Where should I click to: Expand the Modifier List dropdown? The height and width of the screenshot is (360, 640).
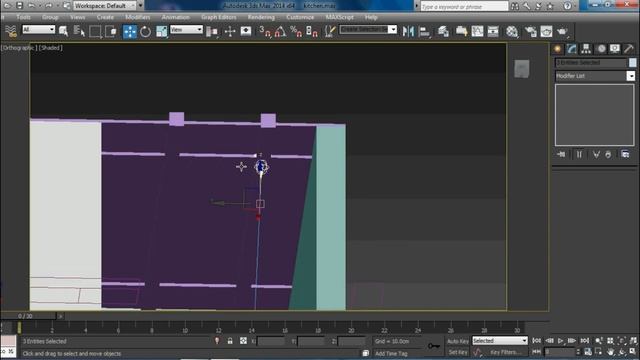[631, 76]
